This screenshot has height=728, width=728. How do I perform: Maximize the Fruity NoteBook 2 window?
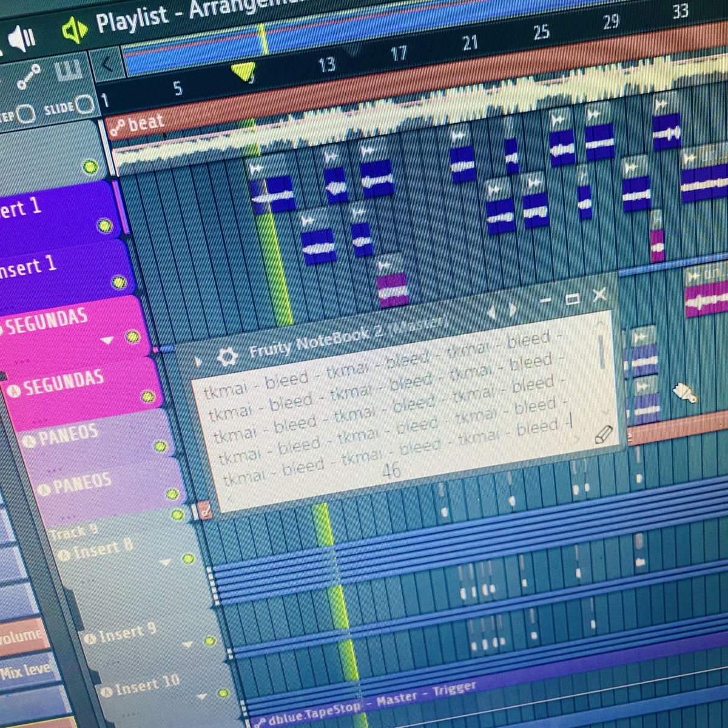571,299
